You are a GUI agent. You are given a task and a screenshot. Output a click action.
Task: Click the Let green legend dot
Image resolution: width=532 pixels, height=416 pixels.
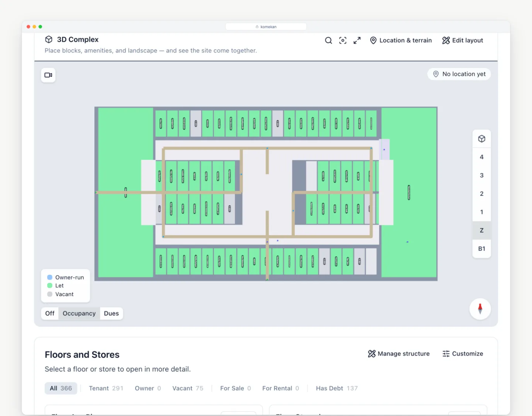(50, 285)
